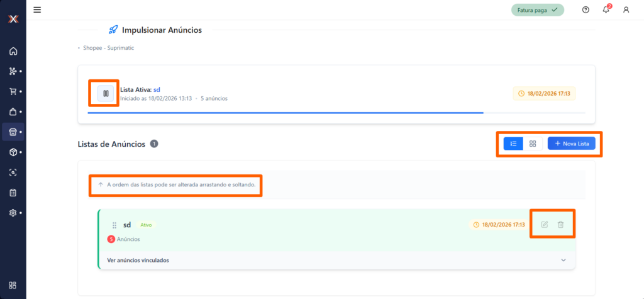Click the Fatura paga status badge
644x299 pixels.
[x=536, y=10]
